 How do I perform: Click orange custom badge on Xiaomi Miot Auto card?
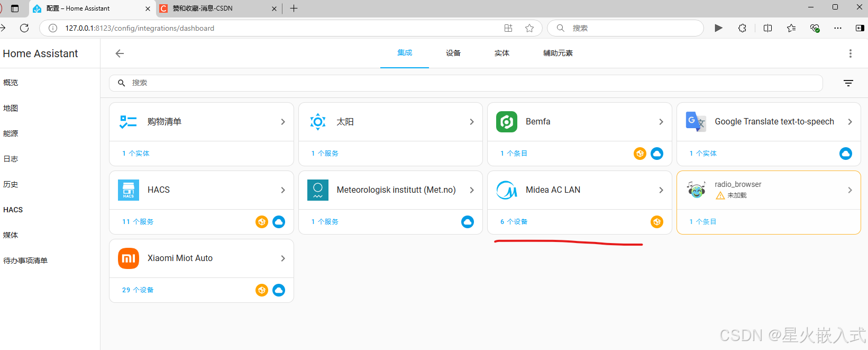click(x=262, y=290)
